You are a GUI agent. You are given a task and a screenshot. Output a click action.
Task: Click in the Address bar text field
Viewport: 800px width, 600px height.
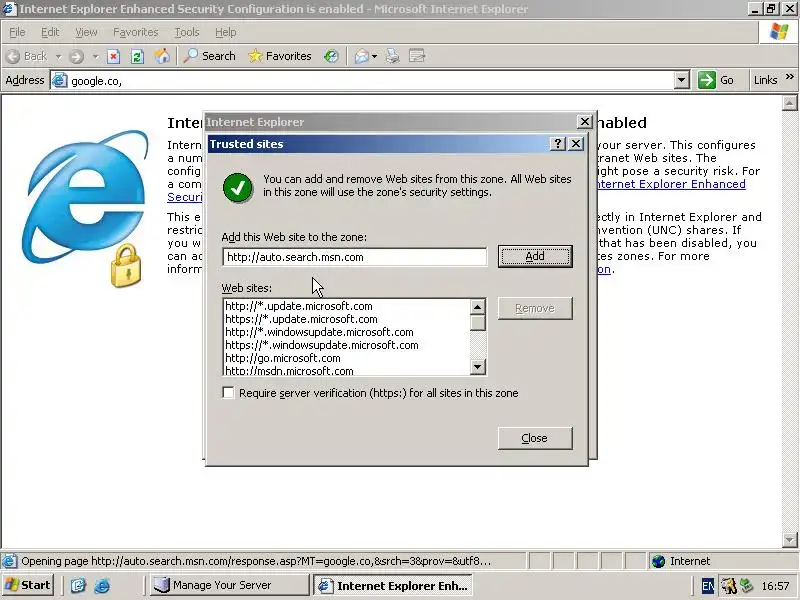pyautogui.click(x=370, y=81)
